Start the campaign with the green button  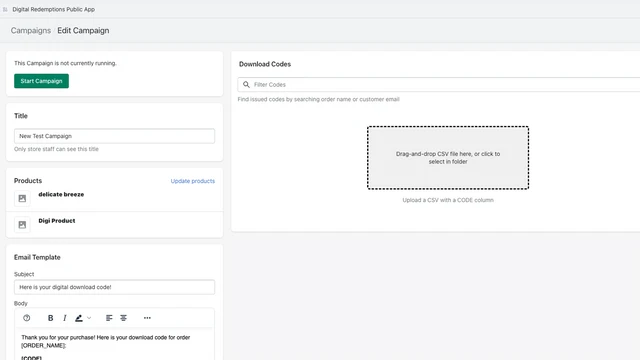click(x=41, y=81)
